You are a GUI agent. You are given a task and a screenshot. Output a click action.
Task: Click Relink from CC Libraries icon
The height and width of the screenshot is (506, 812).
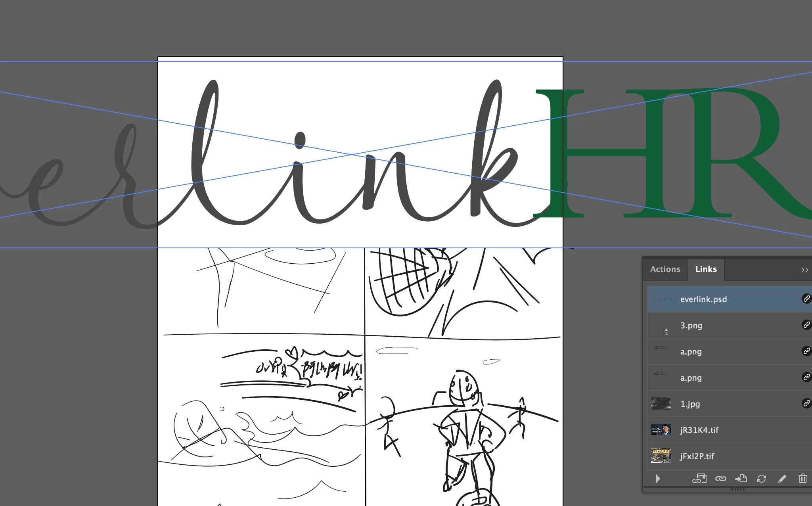click(x=699, y=479)
